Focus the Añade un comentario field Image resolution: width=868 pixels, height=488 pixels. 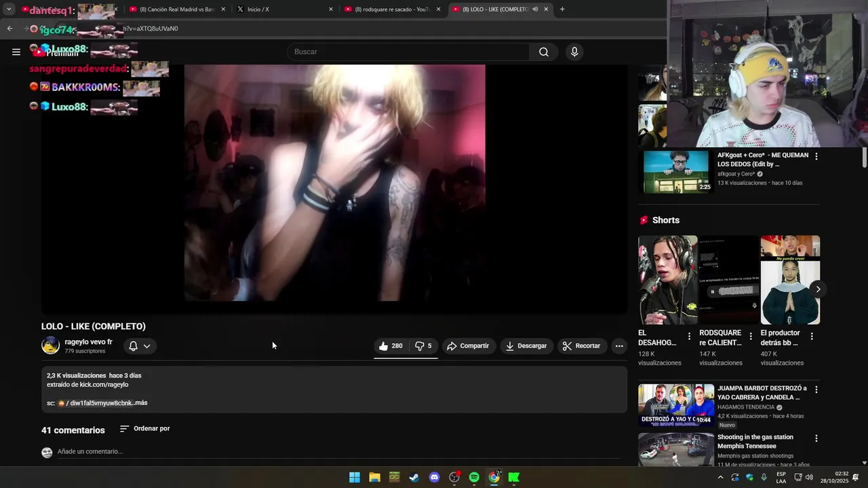[x=339, y=451]
